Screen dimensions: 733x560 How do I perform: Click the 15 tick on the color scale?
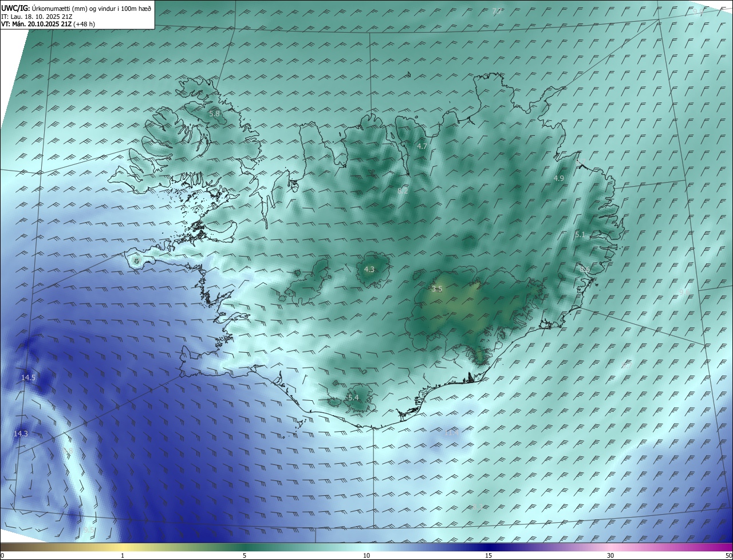pos(488,555)
